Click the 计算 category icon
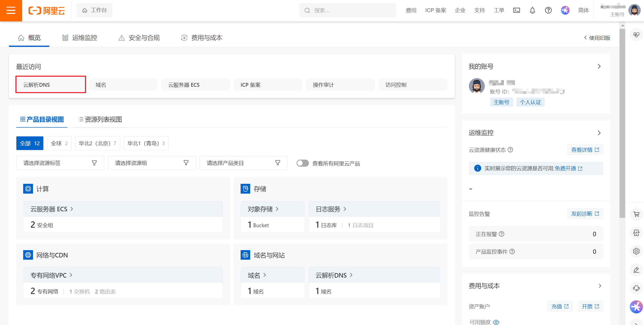 (28, 189)
